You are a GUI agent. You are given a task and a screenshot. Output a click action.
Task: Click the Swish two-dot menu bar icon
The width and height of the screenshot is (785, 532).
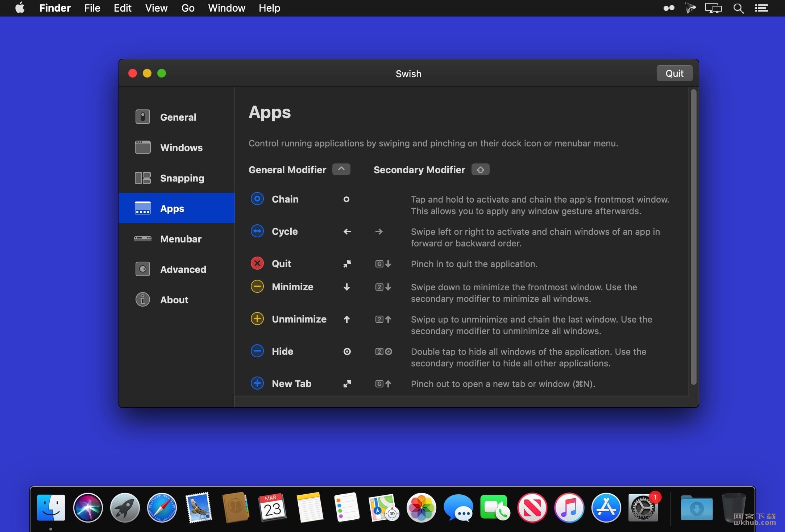tap(669, 8)
